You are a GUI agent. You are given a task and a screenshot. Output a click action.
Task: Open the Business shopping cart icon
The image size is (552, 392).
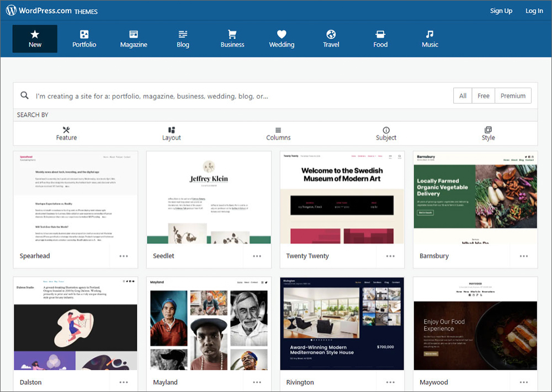click(x=232, y=34)
